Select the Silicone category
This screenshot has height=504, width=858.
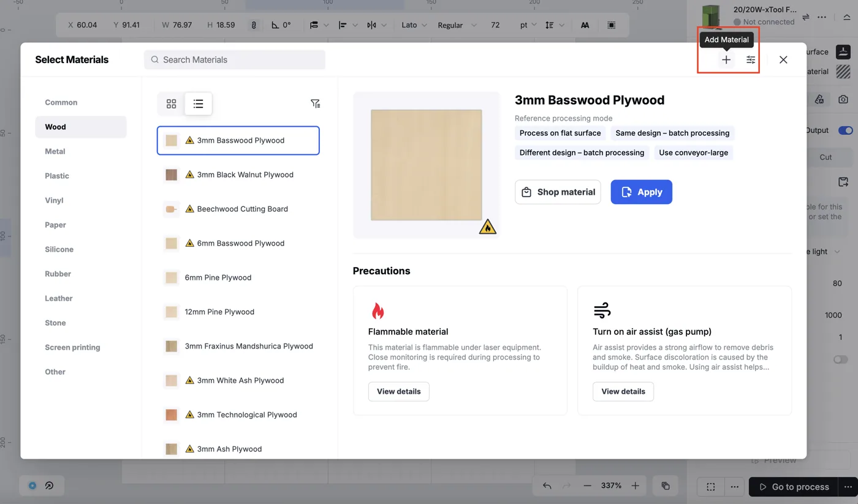coord(81,249)
